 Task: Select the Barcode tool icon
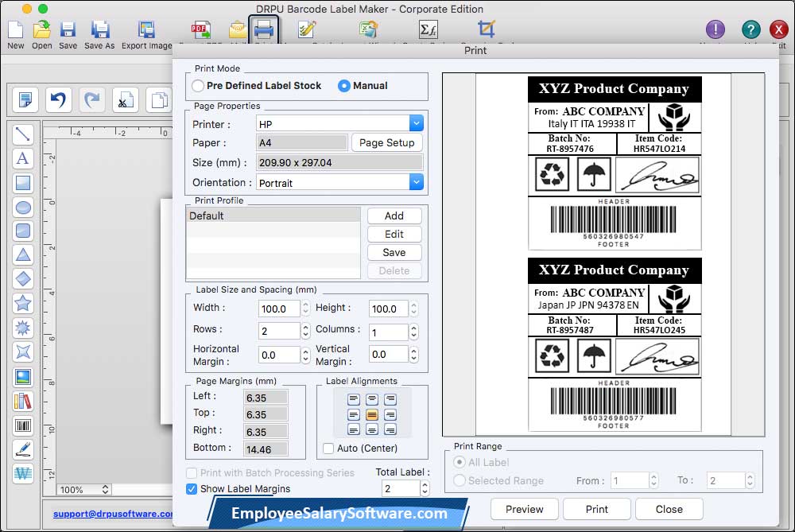click(x=23, y=425)
